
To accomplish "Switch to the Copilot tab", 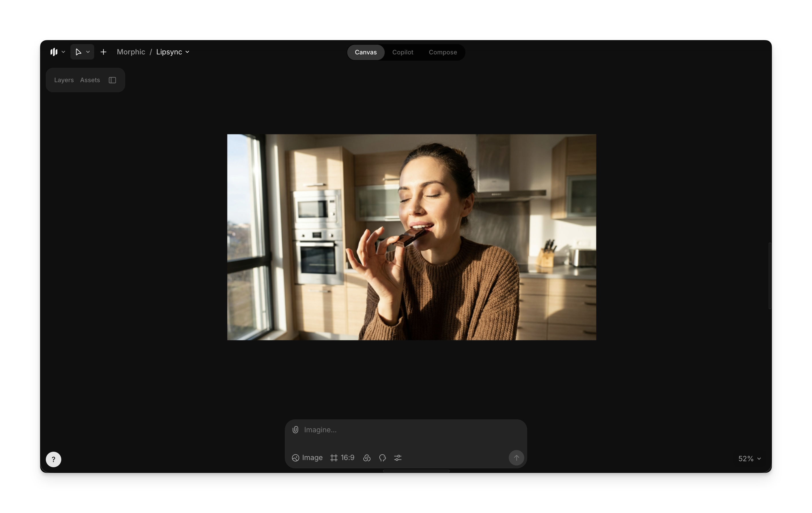I will 402,52.
